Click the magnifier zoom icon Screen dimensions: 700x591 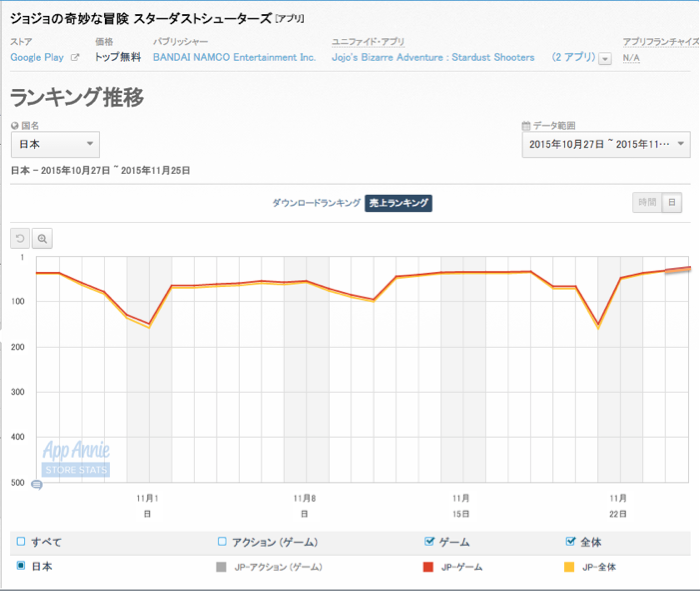point(42,239)
